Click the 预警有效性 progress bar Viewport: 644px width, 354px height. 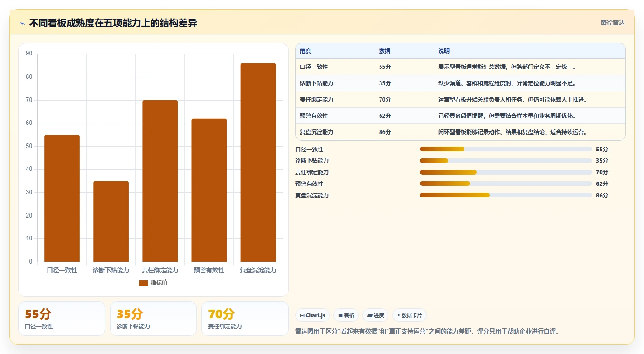(x=506, y=184)
